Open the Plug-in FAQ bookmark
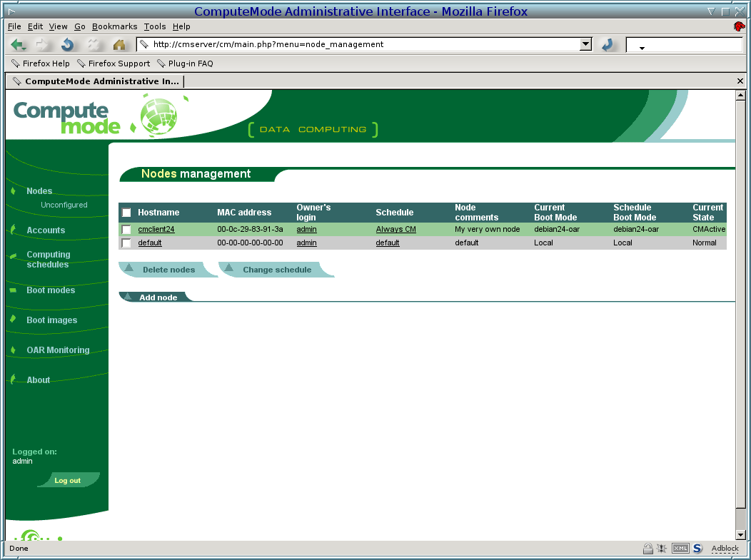The image size is (751, 560). pyautogui.click(x=185, y=63)
